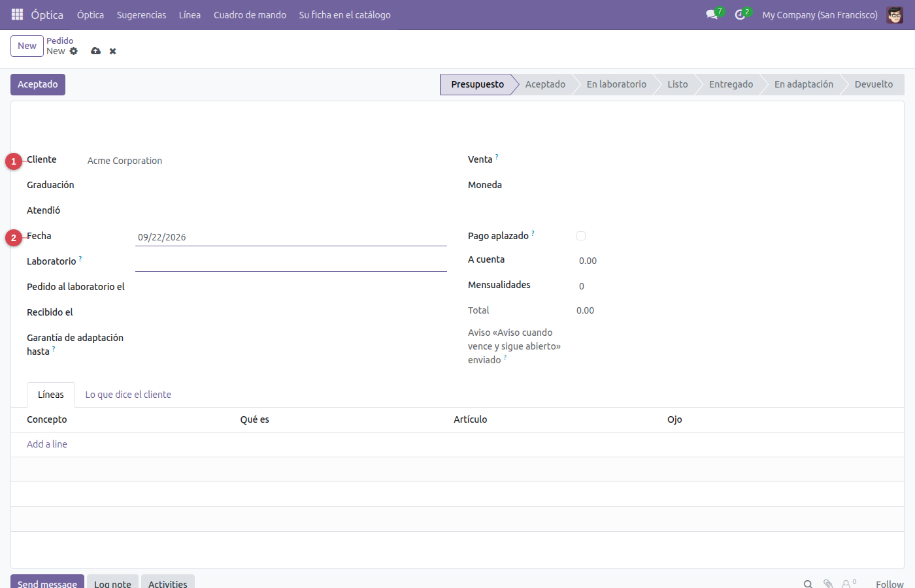The width and height of the screenshot is (915, 588).
Task: Click the New record button
Action: pos(27,46)
